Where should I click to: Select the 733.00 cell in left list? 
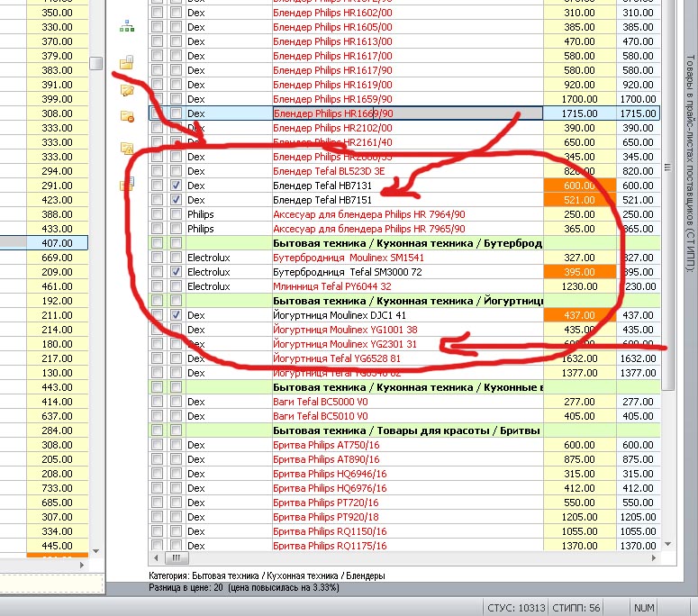click(x=57, y=488)
